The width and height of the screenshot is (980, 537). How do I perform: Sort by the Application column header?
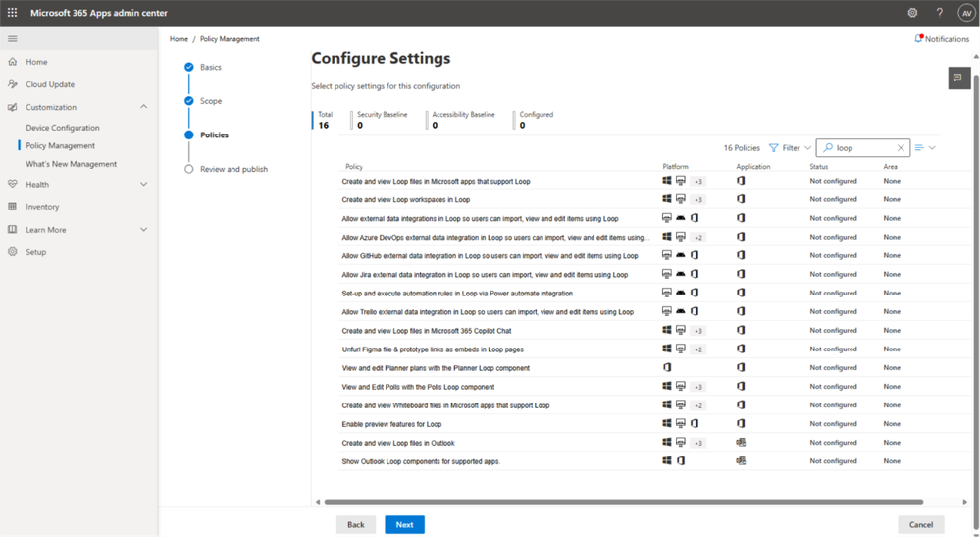pyautogui.click(x=753, y=167)
